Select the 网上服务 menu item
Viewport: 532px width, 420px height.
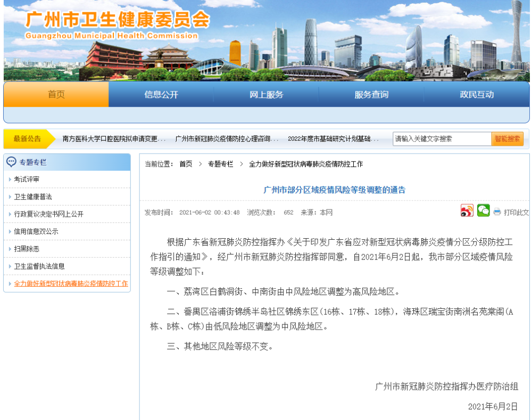tap(265, 94)
